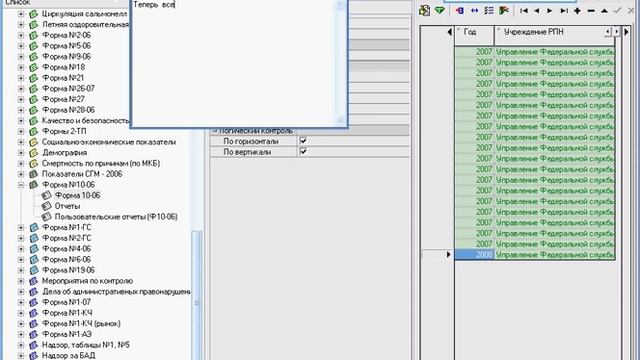This screenshot has width=640, height=360.
Task: Expand the Надзор за БАД node
Action: pos(21,356)
